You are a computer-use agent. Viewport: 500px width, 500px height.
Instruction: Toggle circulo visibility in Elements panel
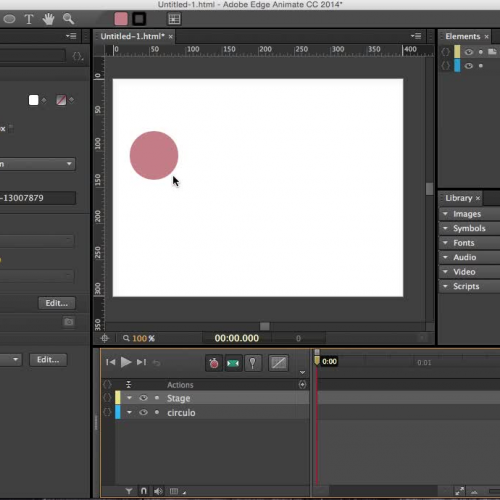469,66
